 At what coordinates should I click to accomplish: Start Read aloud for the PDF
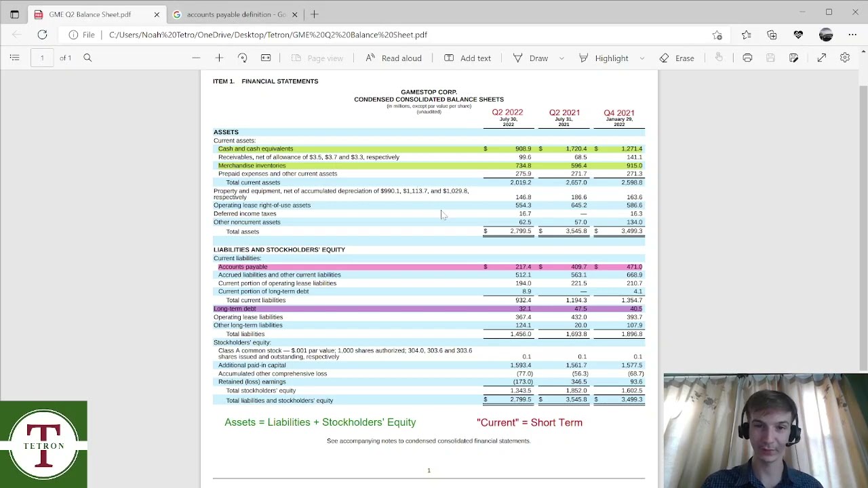tap(393, 58)
